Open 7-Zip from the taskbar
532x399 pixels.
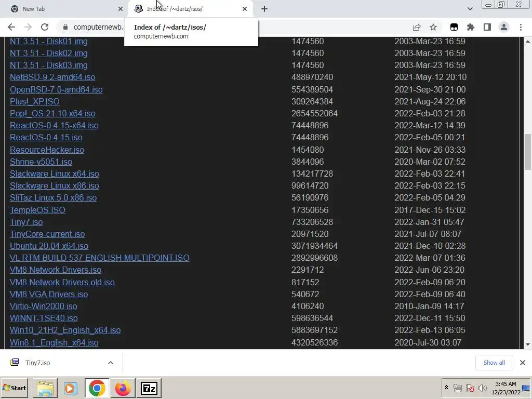149,388
